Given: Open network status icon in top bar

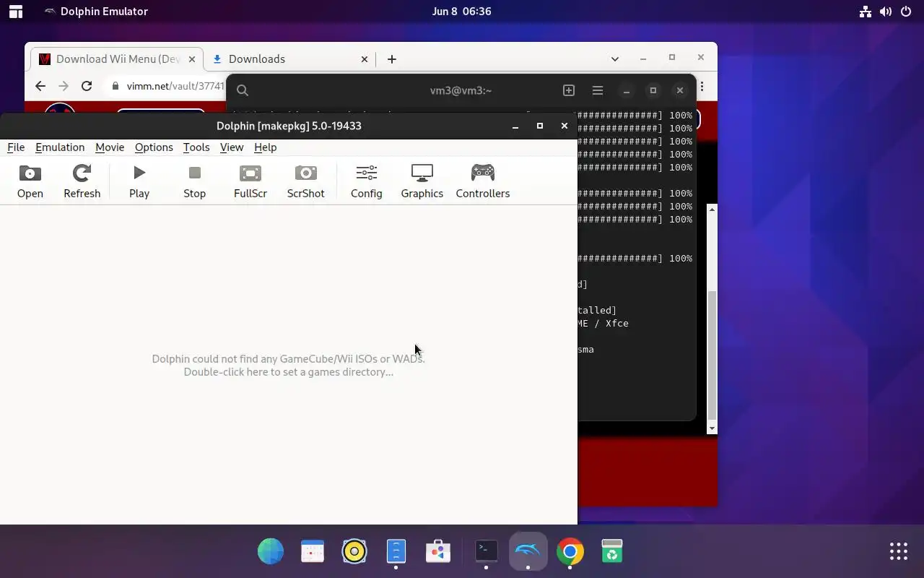Looking at the screenshot, I should tap(866, 12).
